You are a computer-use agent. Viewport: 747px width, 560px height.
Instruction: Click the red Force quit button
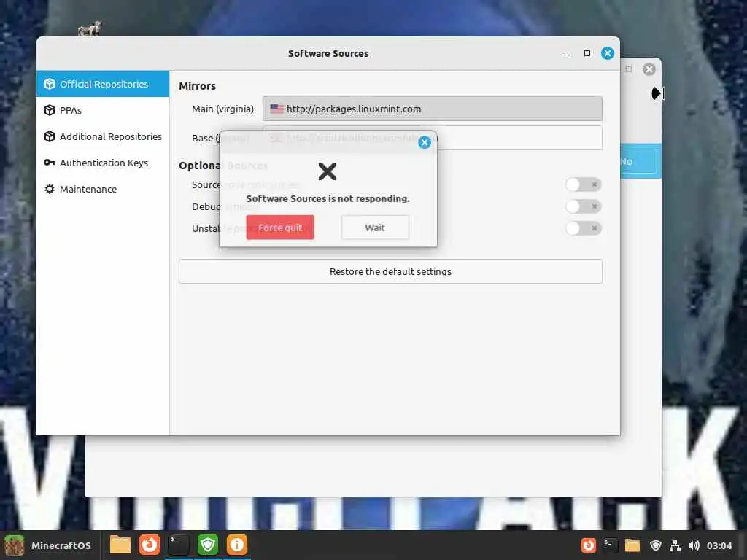[x=280, y=227]
